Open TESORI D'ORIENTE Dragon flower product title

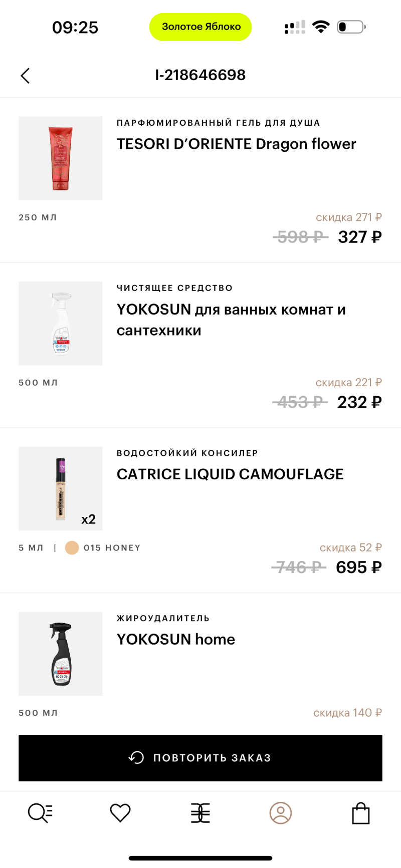236,144
